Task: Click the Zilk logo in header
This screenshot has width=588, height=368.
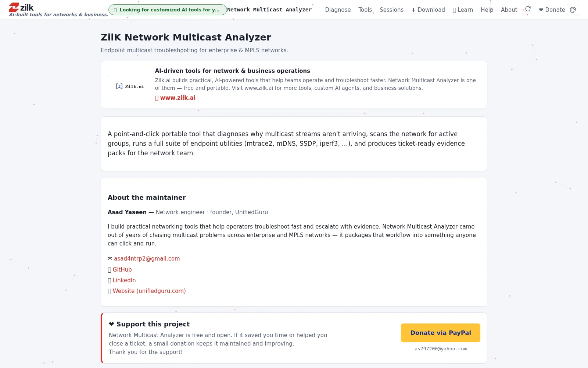Action: (x=21, y=7)
